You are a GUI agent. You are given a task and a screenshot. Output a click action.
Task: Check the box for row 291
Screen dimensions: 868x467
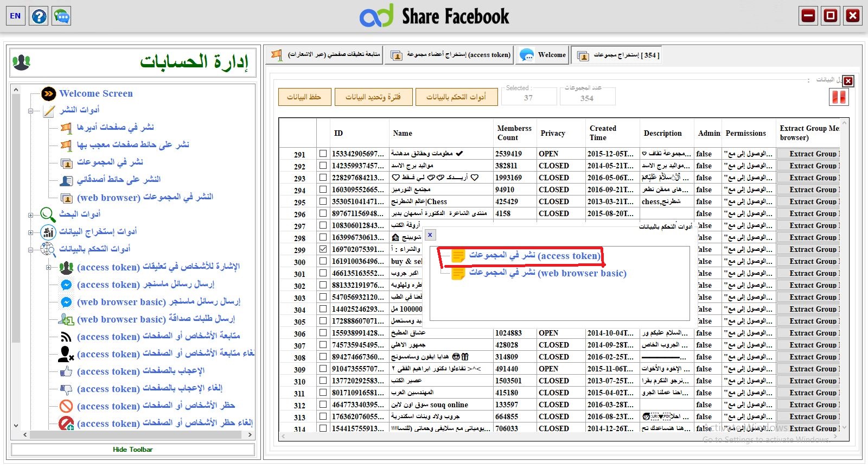pyautogui.click(x=323, y=154)
